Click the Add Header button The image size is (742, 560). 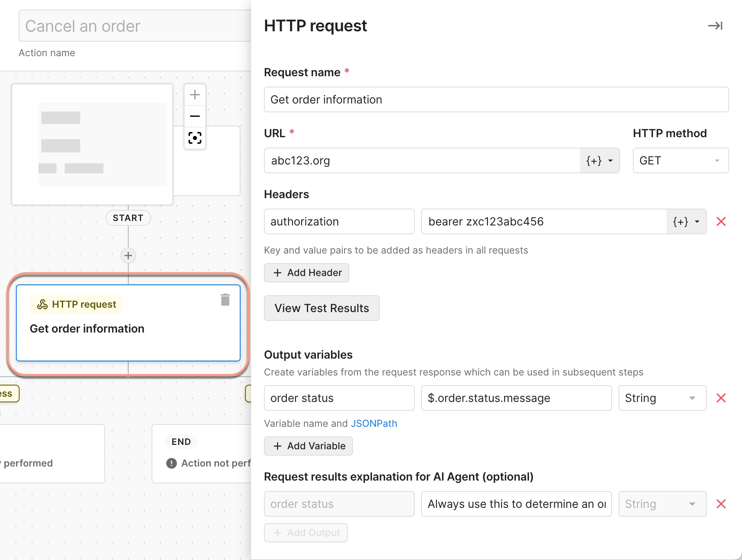pos(306,273)
